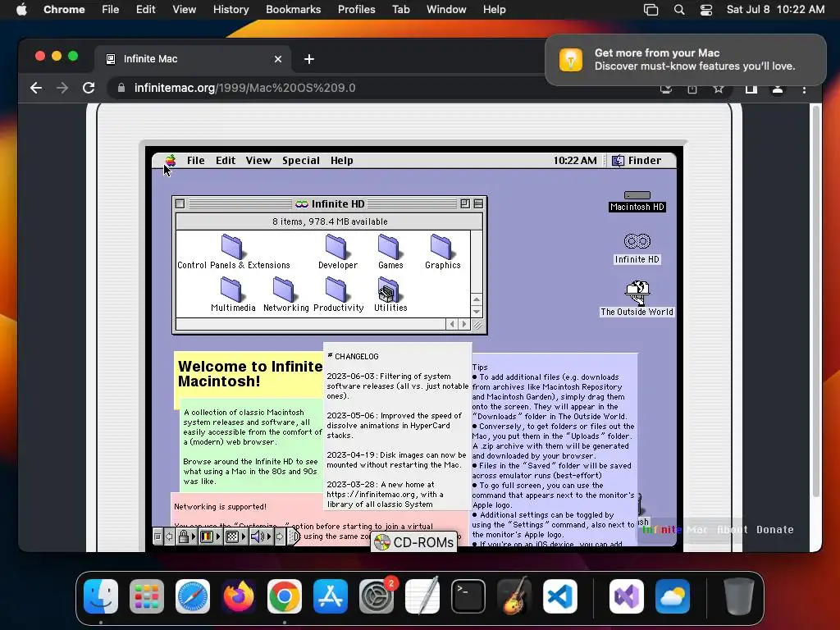The image size is (840, 630).
Task: Expand the color depth module arrow
Action: pos(218,536)
